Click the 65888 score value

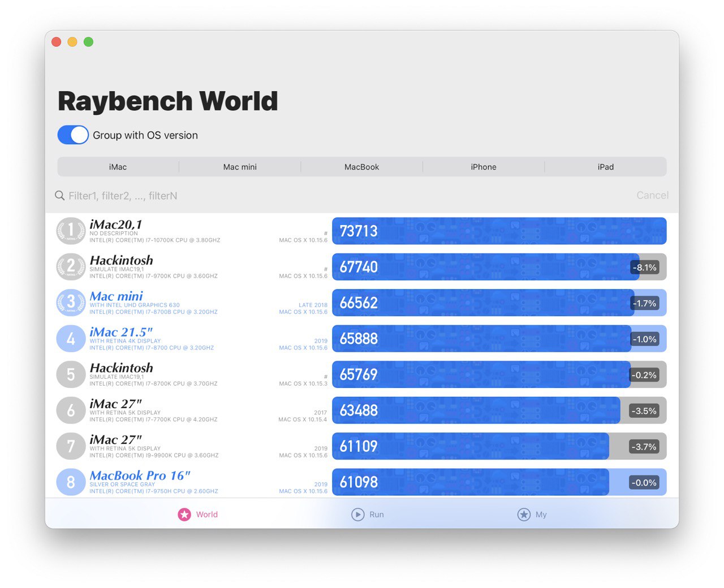tap(359, 339)
